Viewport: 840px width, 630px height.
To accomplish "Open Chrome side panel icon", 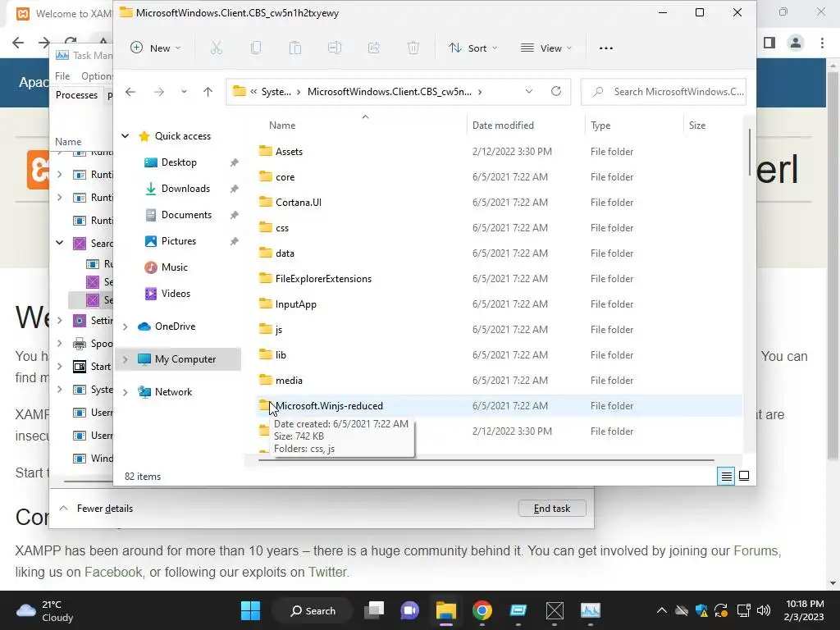I will tap(769, 43).
